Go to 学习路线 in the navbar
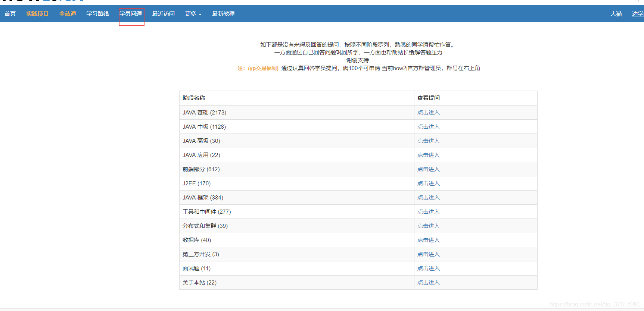This screenshot has width=644, height=311. click(98, 14)
